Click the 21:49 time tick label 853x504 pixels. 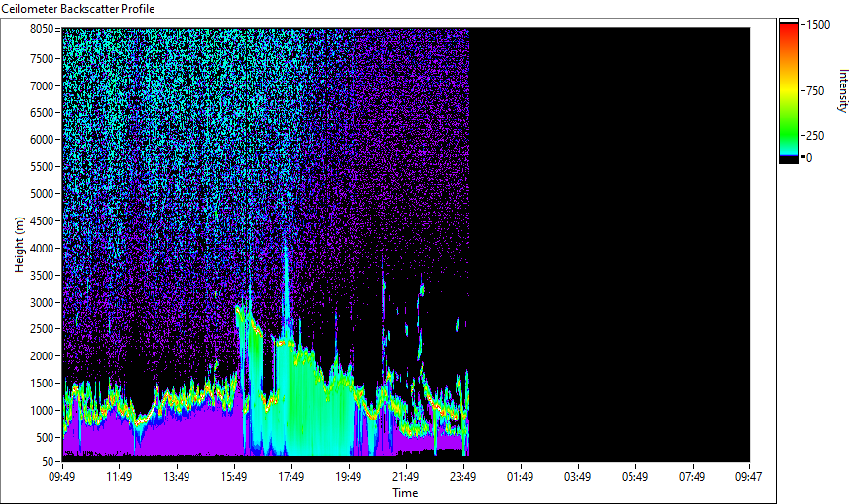tap(405, 477)
